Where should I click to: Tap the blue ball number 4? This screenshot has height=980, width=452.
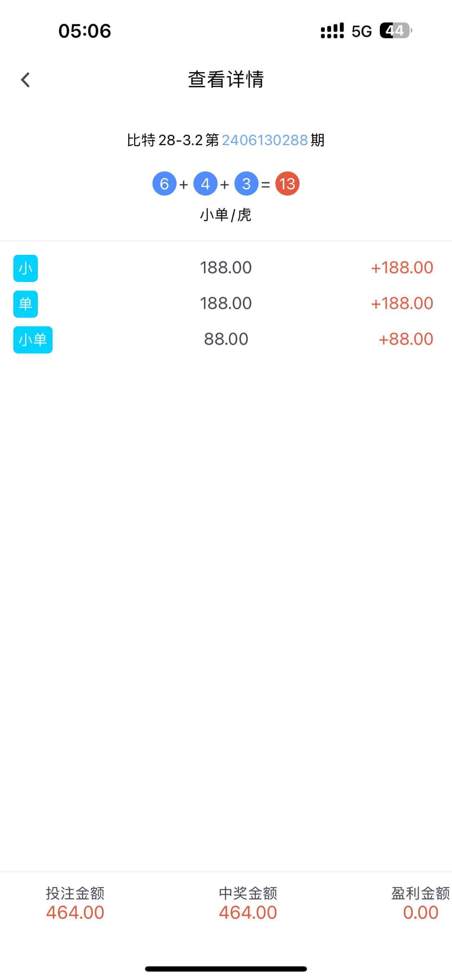(205, 184)
